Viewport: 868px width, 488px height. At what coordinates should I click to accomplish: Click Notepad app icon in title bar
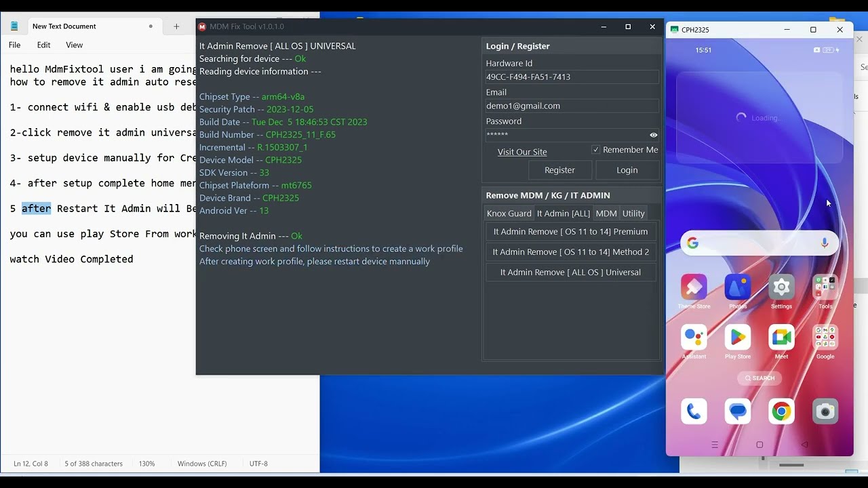pos(14,26)
